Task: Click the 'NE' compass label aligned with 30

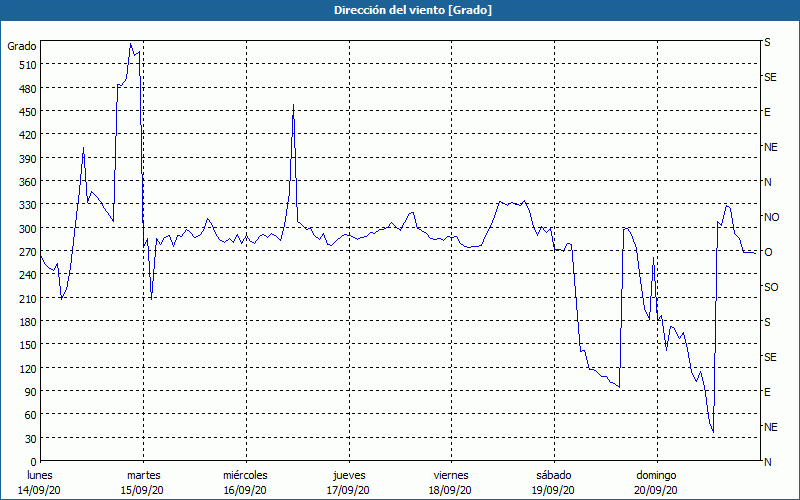Action: pyautogui.click(x=770, y=427)
